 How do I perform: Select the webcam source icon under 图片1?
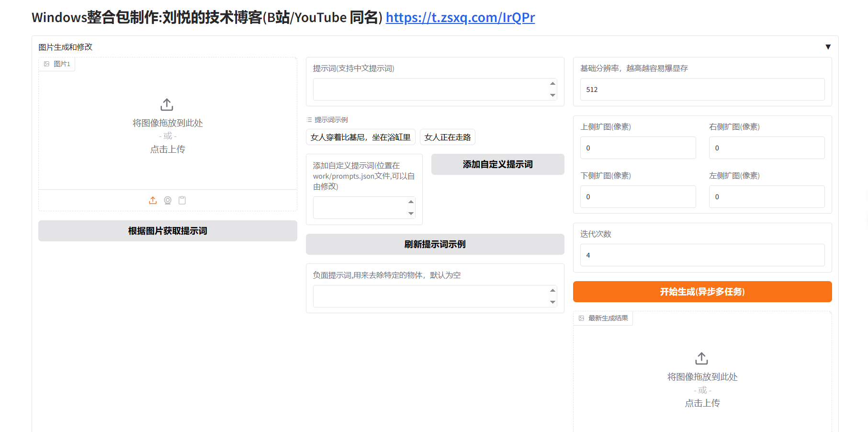click(x=168, y=200)
